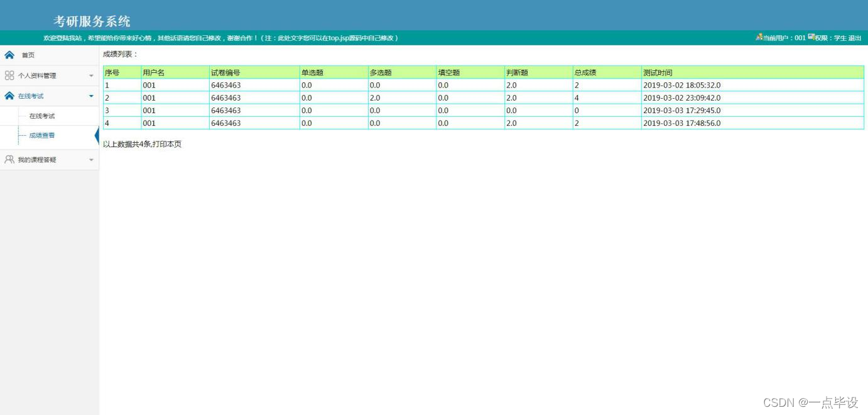
Task: Click the current user icon in header
Action: tap(759, 37)
